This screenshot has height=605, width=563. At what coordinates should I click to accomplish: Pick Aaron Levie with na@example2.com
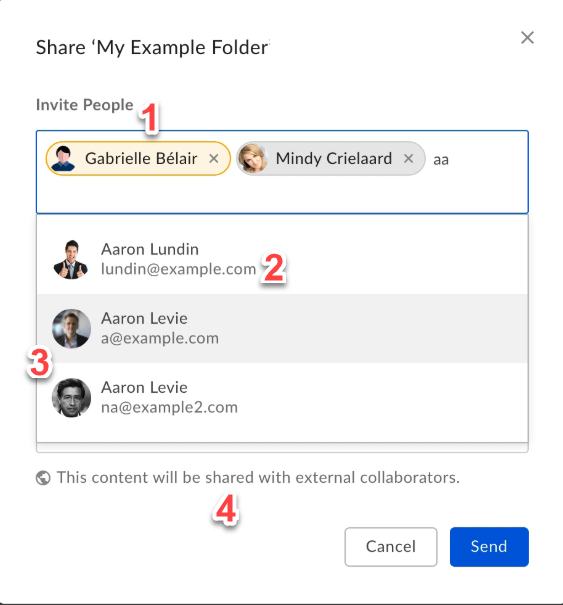282,397
